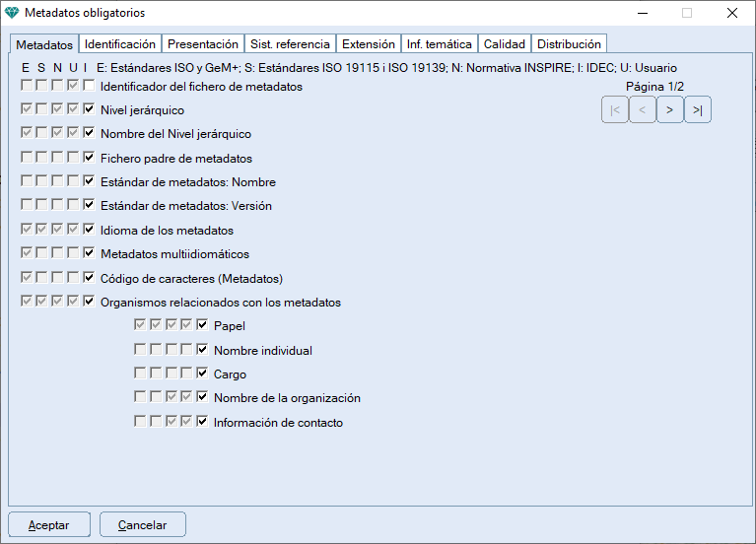Open the Sist. referencia tab
The height and width of the screenshot is (544, 756).
[290, 44]
